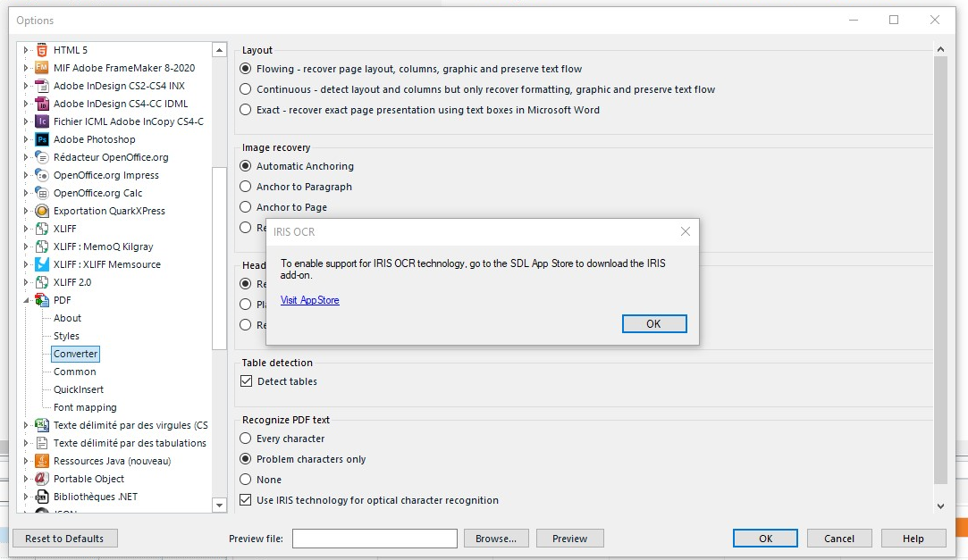
Task: Click the tab-delimited text file icon
Action: click(x=42, y=443)
